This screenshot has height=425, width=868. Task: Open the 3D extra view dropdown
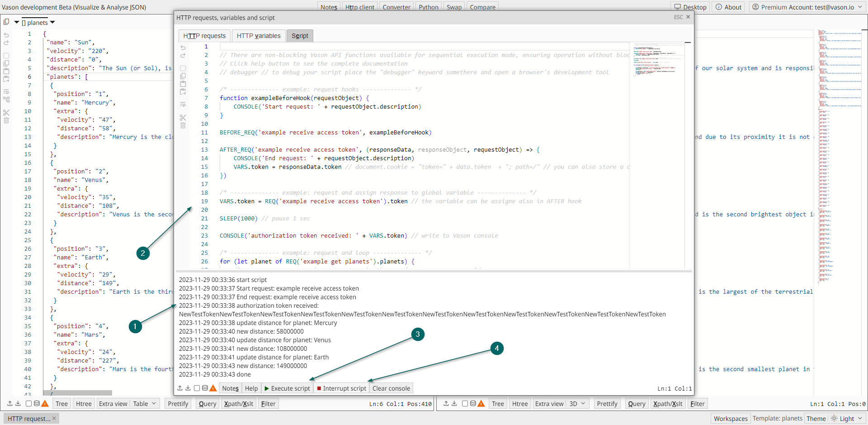click(x=577, y=404)
